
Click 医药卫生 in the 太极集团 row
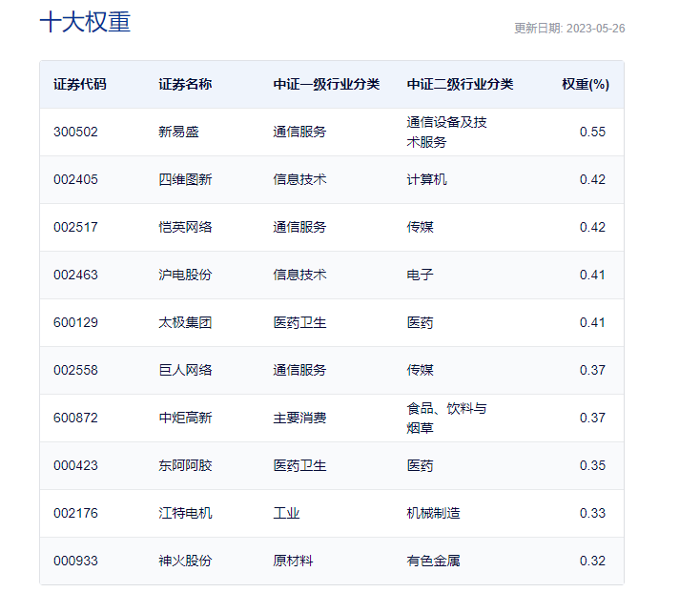click(x=299, y=322)
